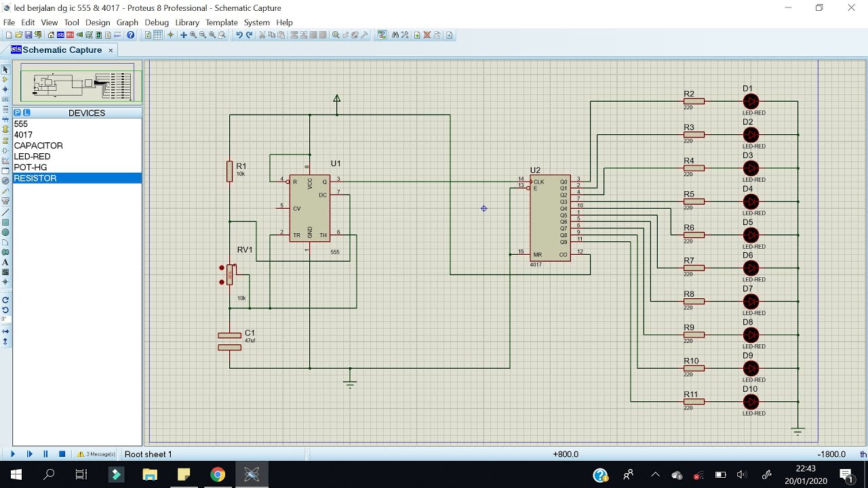
Task: Redo action from toolbar
Action: [249, 35]
